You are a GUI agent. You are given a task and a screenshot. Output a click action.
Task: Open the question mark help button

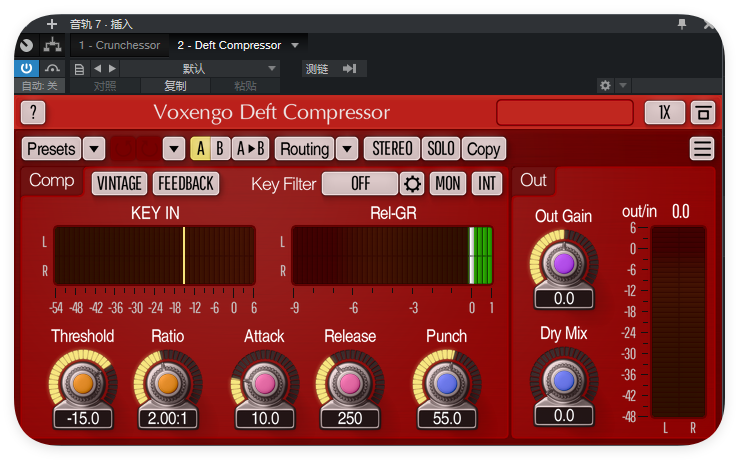(33, 112)
